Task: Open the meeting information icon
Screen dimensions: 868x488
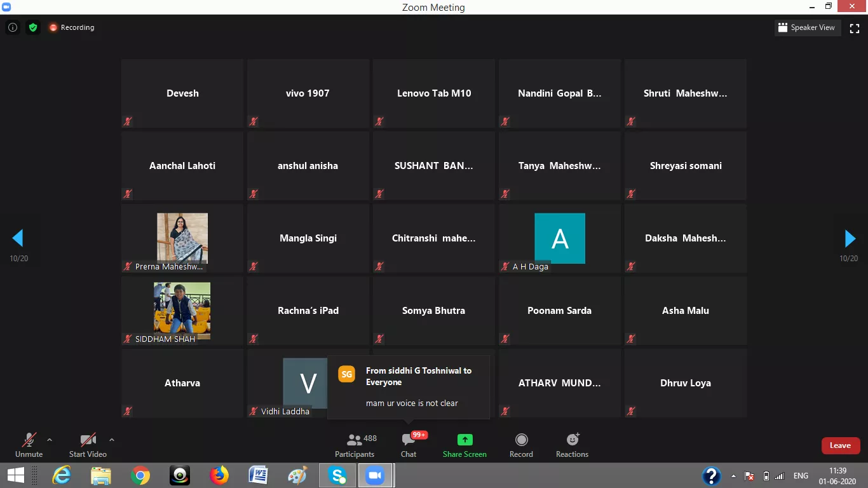Action: 12,27
